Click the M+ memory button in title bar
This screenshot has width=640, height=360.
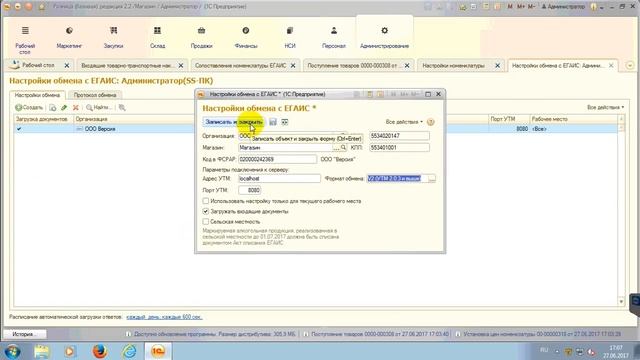tap(521, 7)
